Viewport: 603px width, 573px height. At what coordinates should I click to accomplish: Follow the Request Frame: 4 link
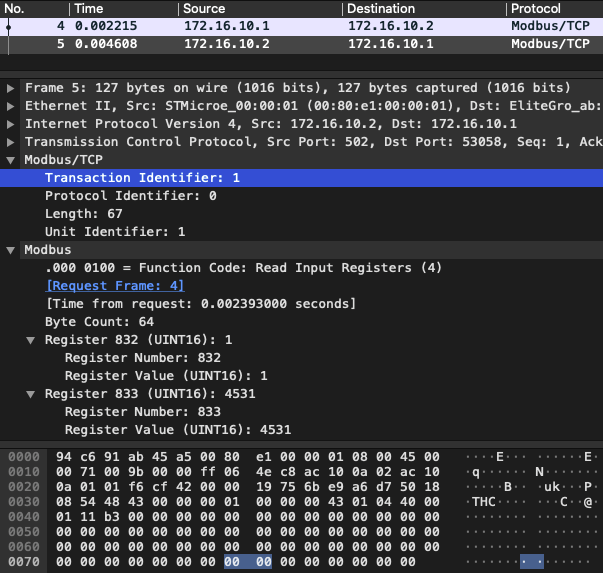pyautogui.click(x=115, y=286)
